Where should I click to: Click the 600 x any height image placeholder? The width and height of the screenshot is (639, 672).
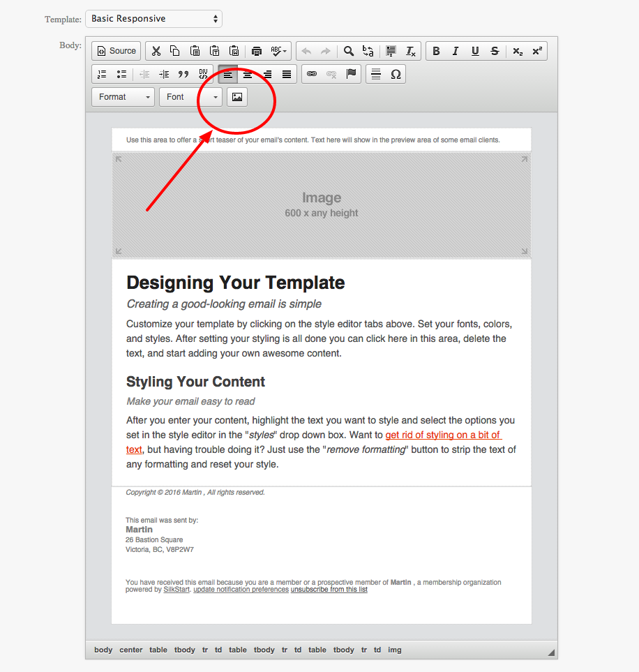tap(322, 205)
